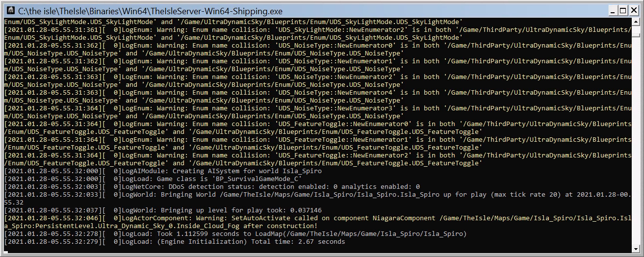Click 'LogAIModule: Creating AISystem for world Isla_Spiro' line
Screen dimensions: 644x257
[163, 171]
